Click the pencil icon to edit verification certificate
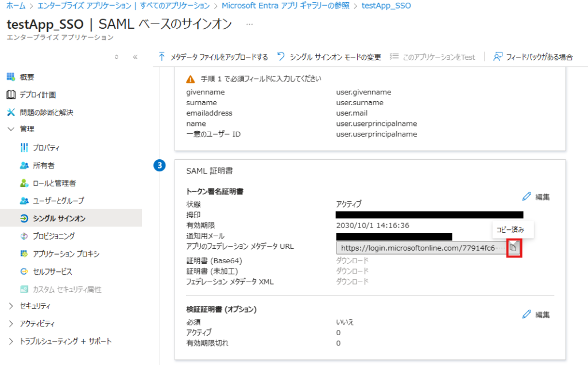Image resolution: width=588 pixels, height=365 pixels. click(527, 314)
